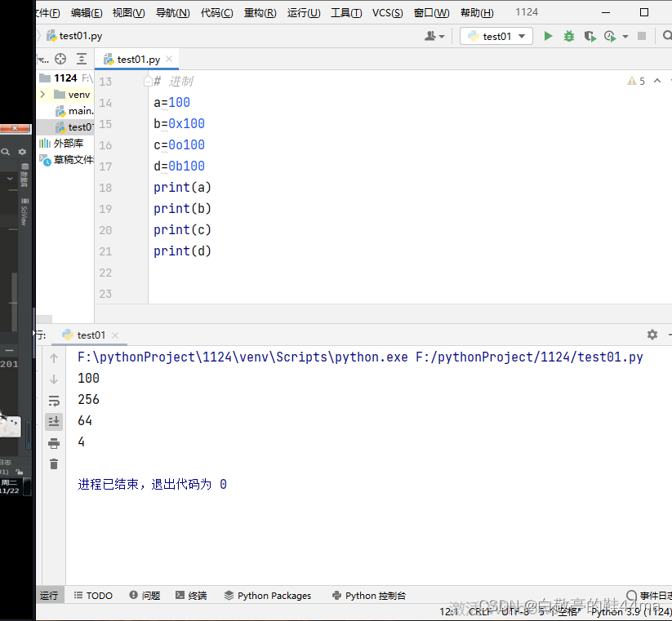Open the TODO tool window tab
This screenshot has width=672, height=621.
[93, 596]
